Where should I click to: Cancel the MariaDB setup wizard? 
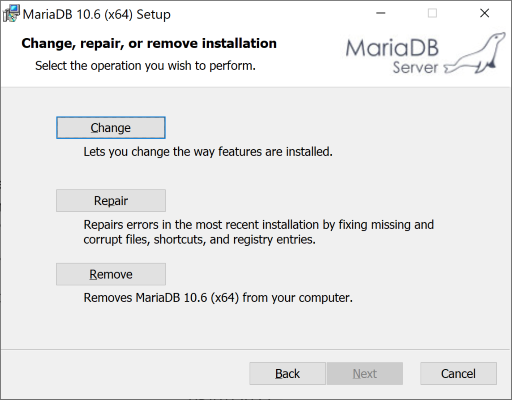458,374
